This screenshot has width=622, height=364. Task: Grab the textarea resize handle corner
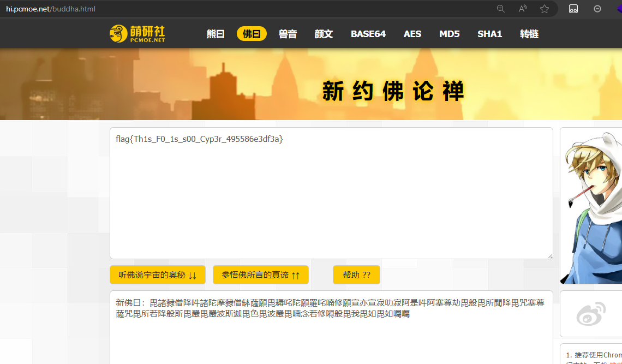[550, 256]
